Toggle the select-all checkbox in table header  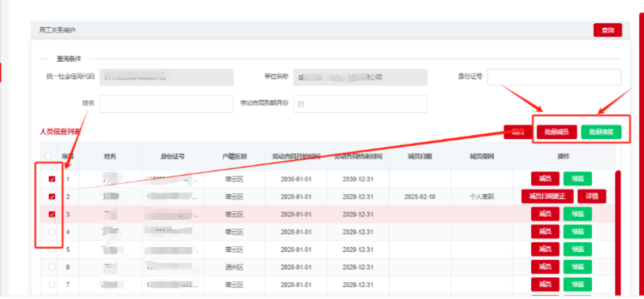tap(48, 157)
